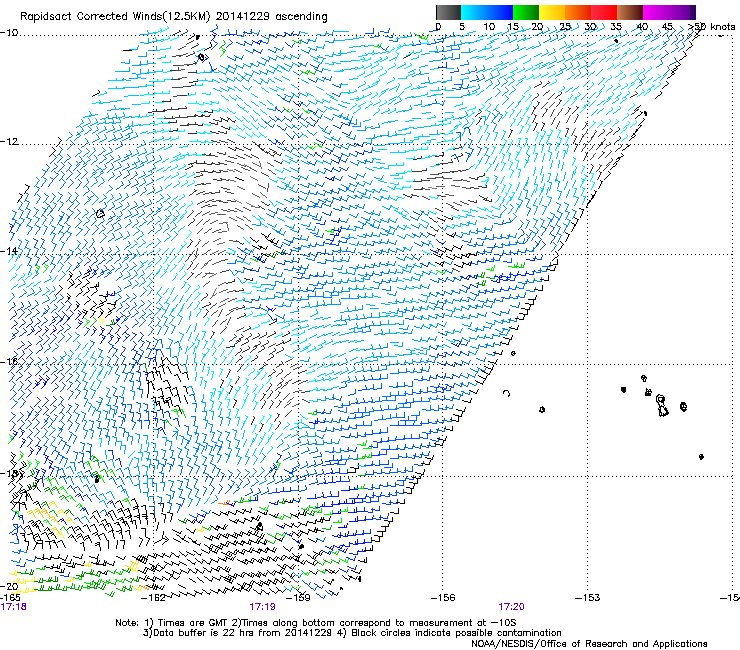This screenshot has height=650, width=740.
Task: Click the brown 35-40 knots legend swatch
Action: pyautogui.click(x=630, y=12)
